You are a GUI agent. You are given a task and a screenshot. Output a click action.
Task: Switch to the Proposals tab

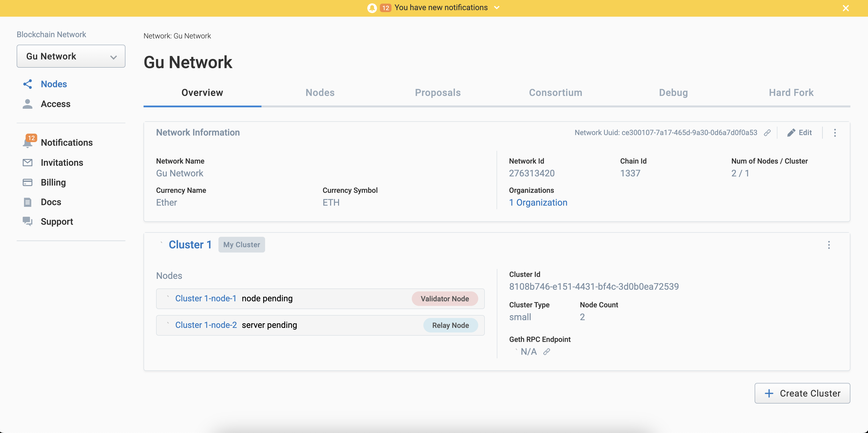coord(438,93)
